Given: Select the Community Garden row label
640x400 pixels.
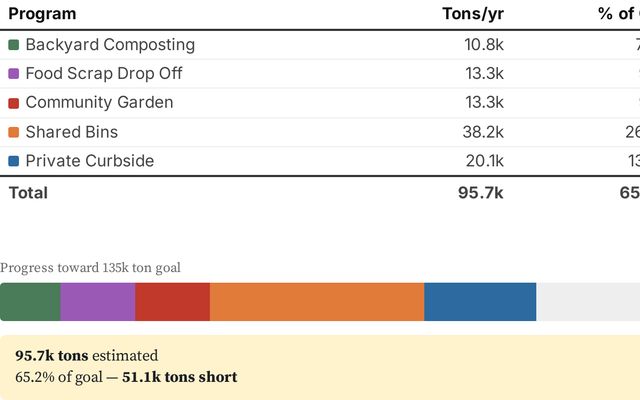Looking at the screenshot, I should [x=99, y=103].
